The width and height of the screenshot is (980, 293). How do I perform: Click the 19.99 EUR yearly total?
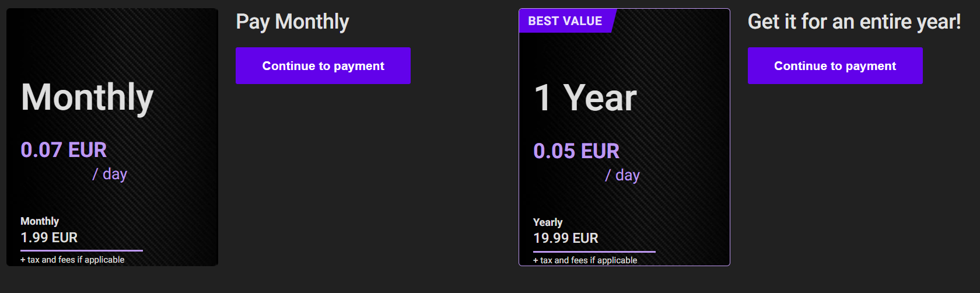(x=566, y=238)
